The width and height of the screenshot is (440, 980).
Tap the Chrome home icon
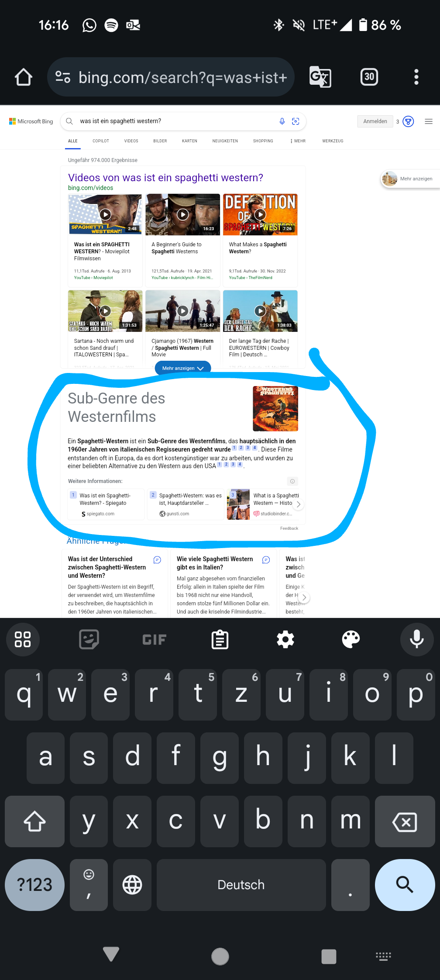pyautogui.click(x=24, y=77)
